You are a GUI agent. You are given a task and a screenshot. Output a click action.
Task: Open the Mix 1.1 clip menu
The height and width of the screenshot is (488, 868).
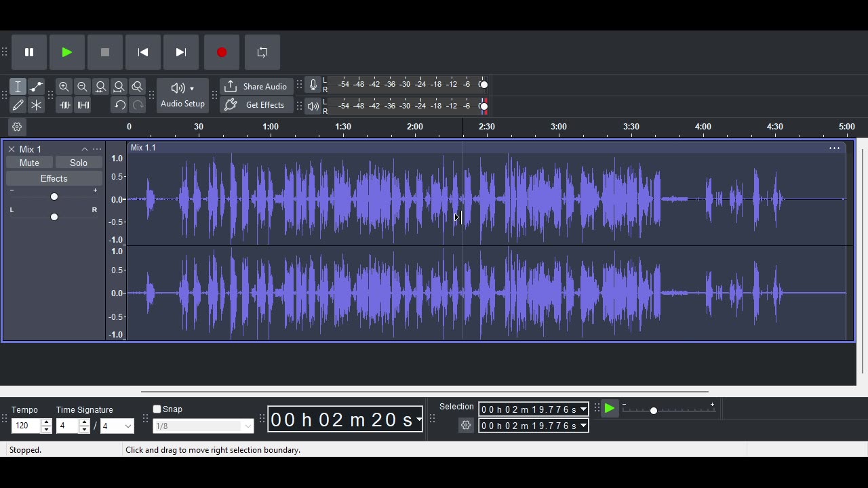[x=834, y=148]
